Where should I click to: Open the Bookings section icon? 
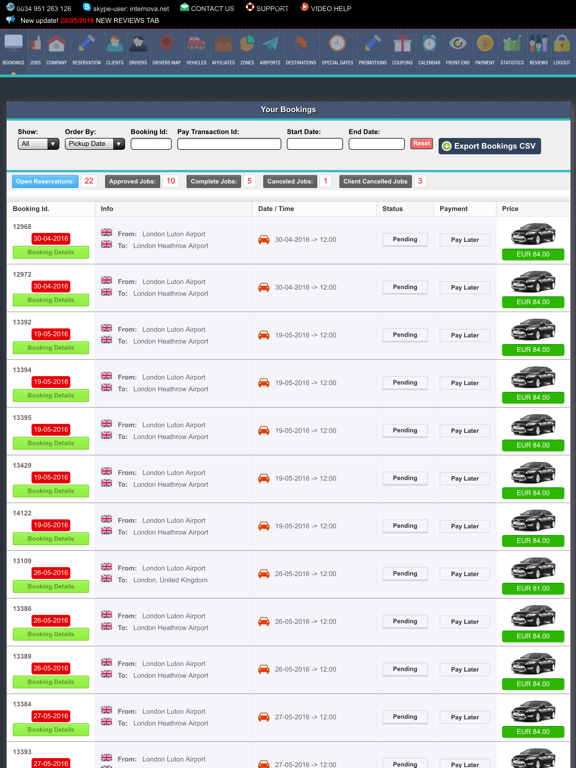[13, 44]
